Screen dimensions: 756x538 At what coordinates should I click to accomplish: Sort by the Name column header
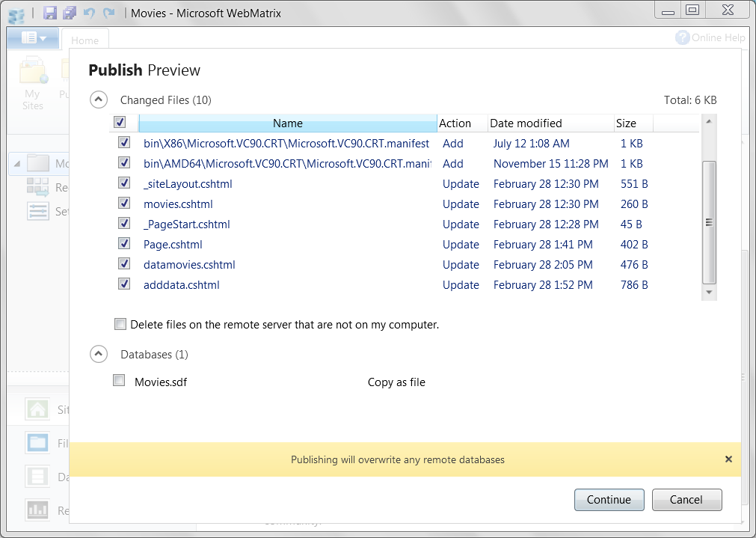pos(288,123)
